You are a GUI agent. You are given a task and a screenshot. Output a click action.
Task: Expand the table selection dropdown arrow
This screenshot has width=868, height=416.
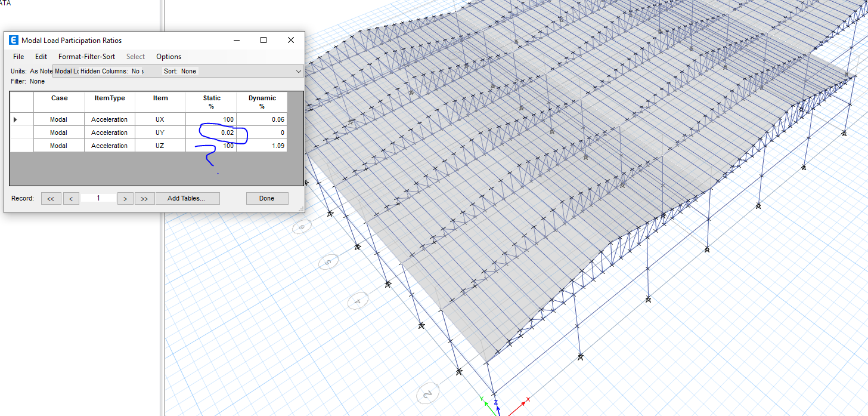click(x=299, y=71)
